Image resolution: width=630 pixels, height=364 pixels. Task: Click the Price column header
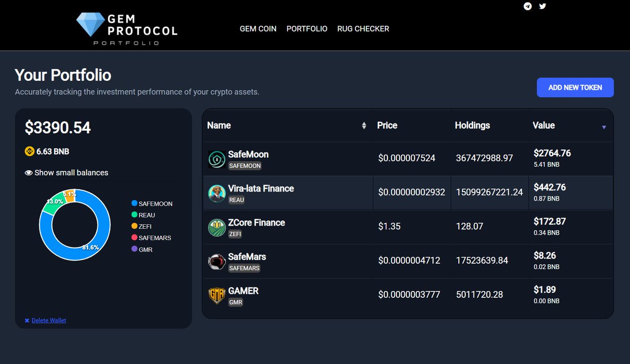[x=387, y=125]
